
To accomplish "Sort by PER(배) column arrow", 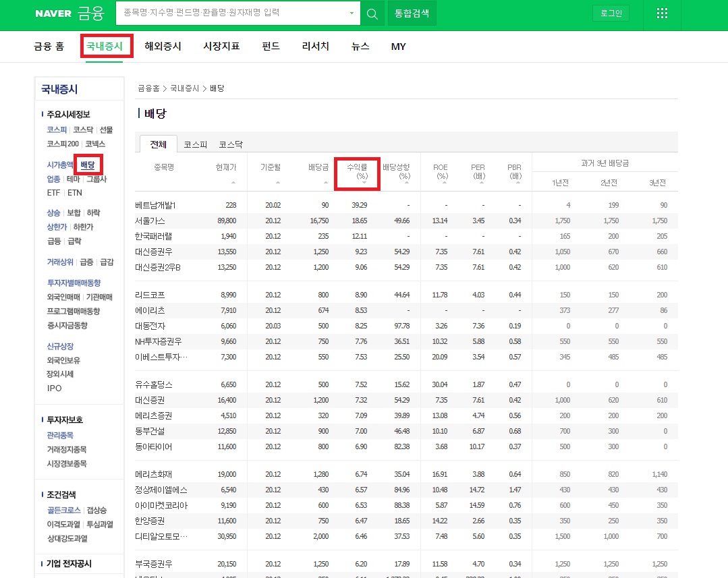I will point(482,183).
